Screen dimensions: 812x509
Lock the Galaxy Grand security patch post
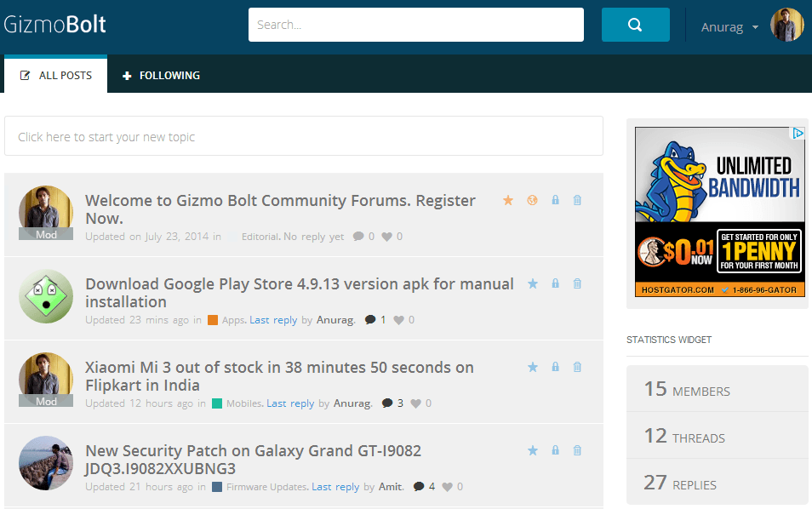pyautogui.click(x=555, y=450)
